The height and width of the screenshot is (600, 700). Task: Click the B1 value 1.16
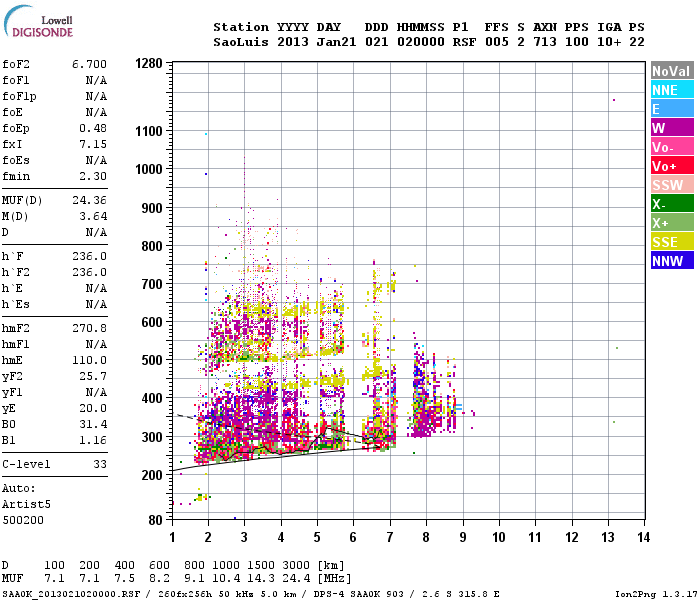click(x=93, y=440)
